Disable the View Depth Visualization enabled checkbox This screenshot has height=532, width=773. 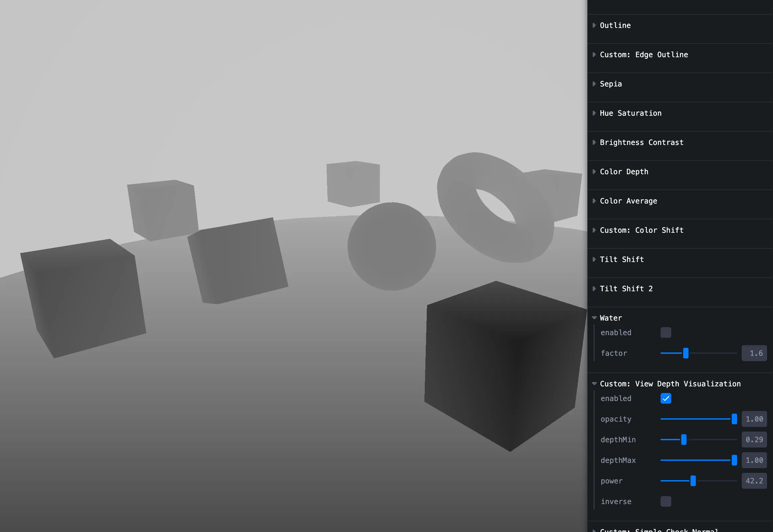tap(666, 398)
